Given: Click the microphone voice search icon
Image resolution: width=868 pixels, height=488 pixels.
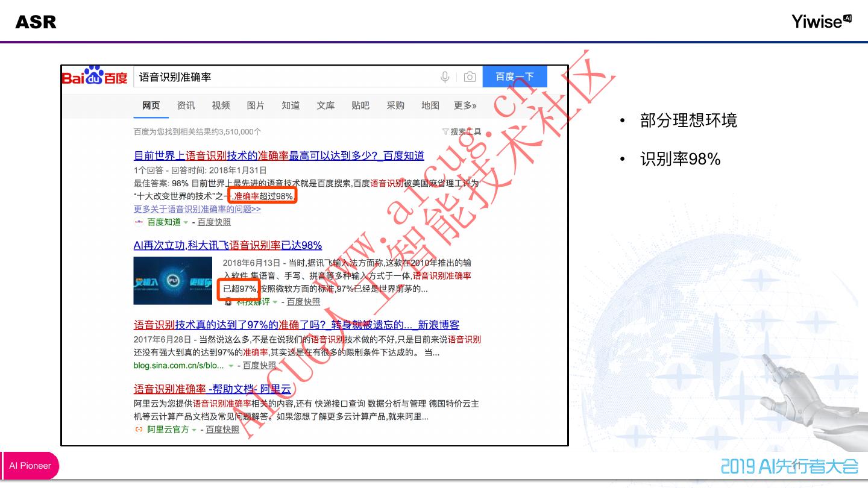Looking at the screenshot, I should (x=445, y=77).
